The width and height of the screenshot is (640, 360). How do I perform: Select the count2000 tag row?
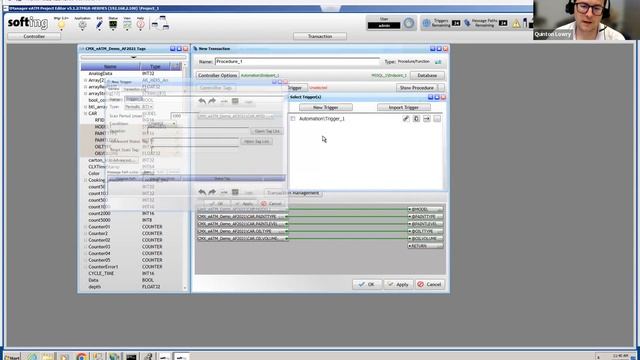(131, 213)
